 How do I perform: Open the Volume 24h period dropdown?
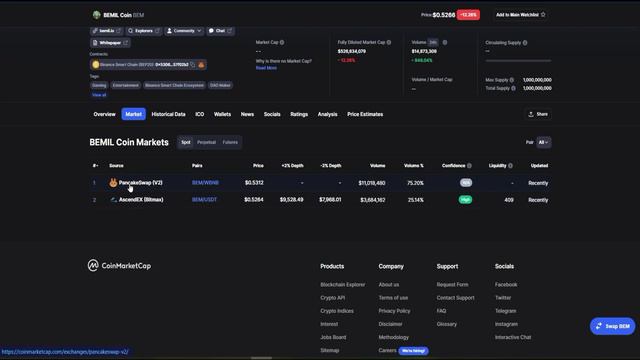coord(433,42)
